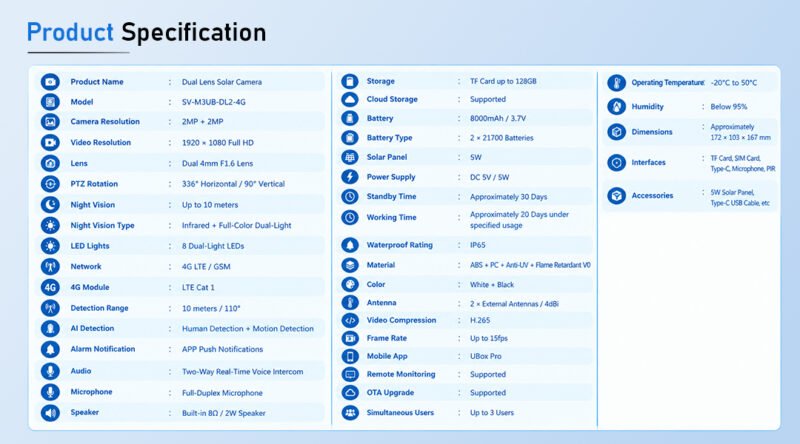This screenshot has height=444, width=800.
Task: Click the 4G Module icon
Action: click(50, 287)
